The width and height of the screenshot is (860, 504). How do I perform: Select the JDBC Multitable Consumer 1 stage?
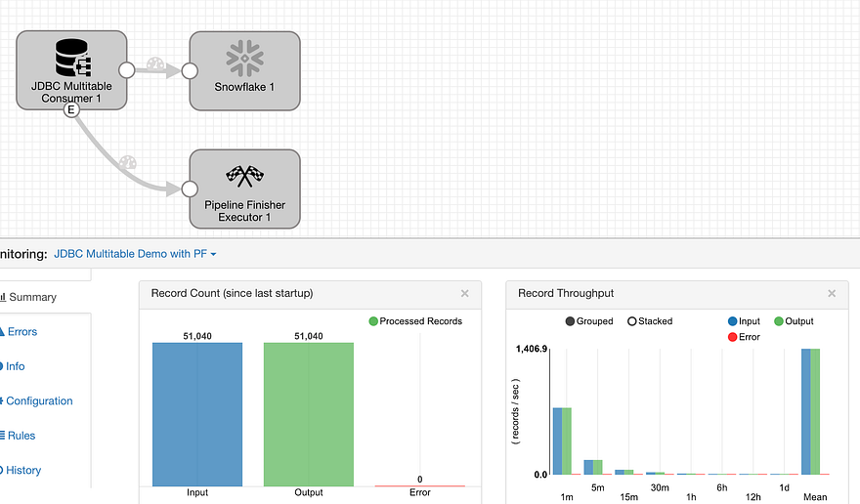[71, 70]
